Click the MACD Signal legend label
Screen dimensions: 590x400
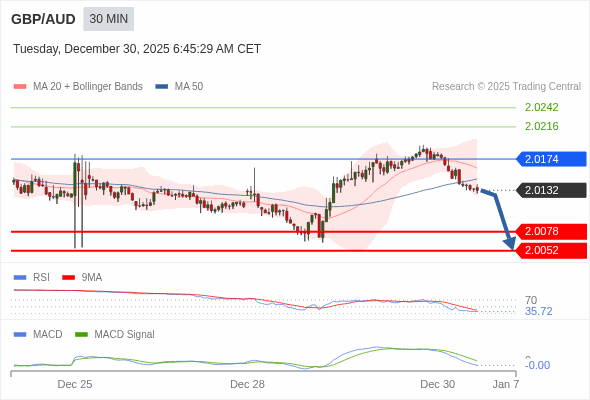125,335
